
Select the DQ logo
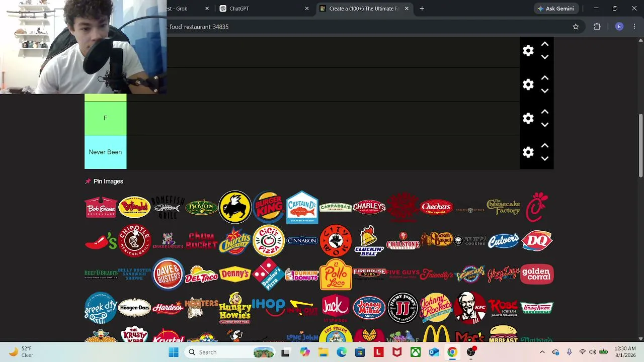pos(537,241)
